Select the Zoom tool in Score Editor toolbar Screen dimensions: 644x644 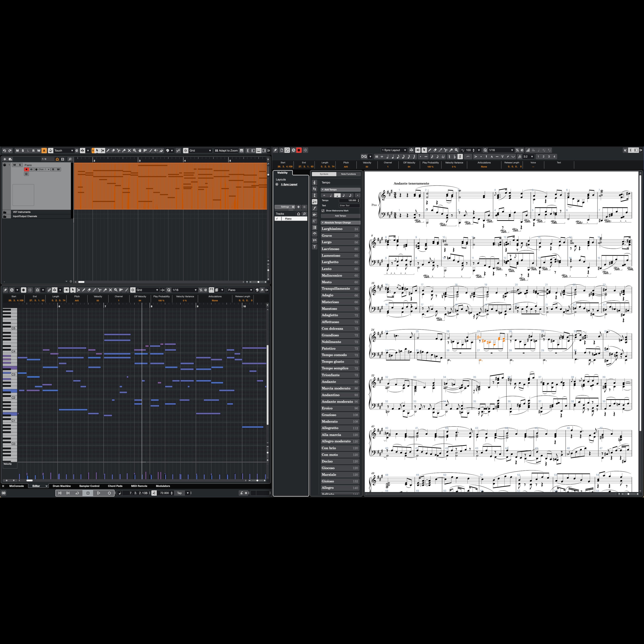456,150
